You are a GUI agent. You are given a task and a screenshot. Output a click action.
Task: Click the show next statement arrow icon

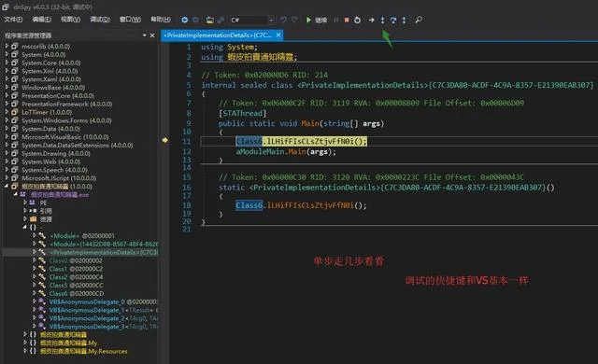(372, 20)
